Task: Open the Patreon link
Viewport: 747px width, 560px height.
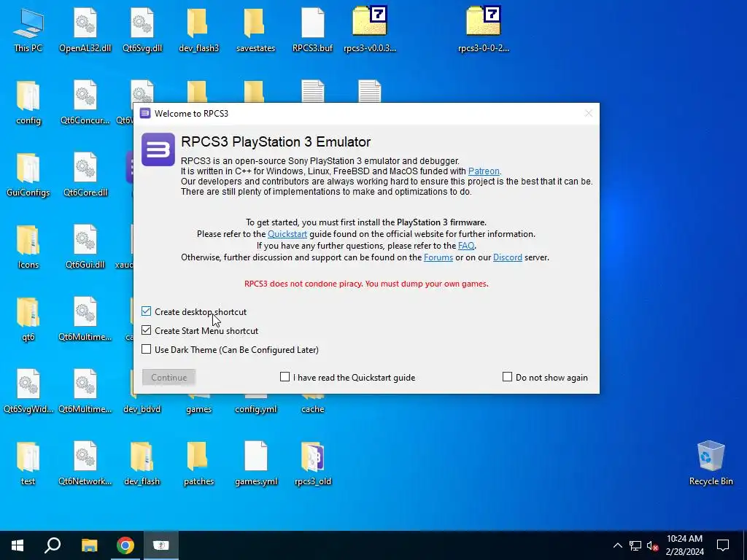Action: point(484,171)
